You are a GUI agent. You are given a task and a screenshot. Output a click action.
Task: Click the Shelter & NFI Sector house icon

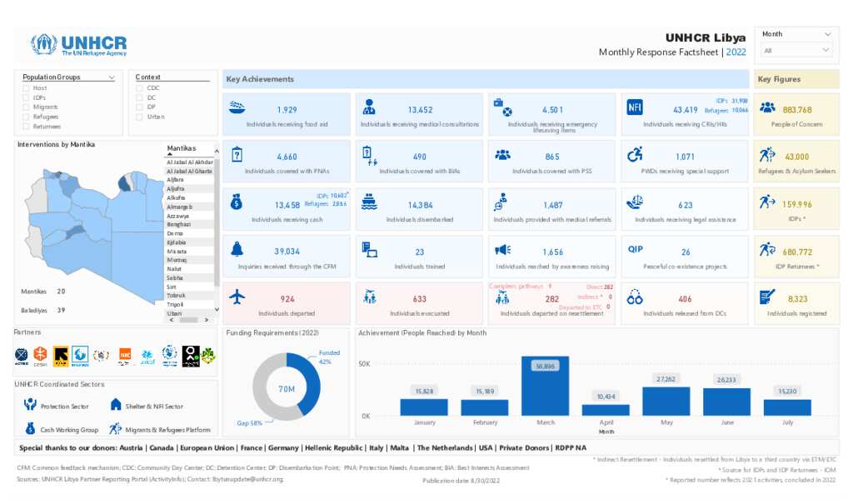pyautogui.click(x=116, y=404)
